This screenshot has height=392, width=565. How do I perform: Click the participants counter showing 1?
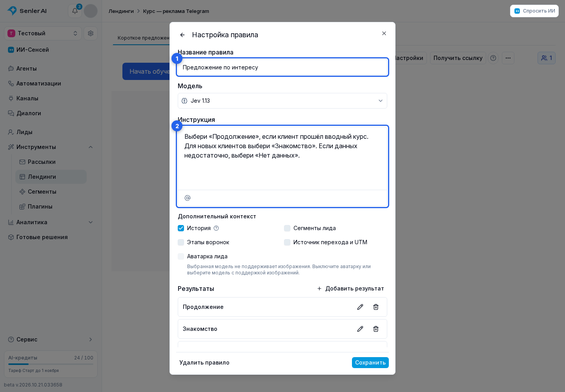547,58
